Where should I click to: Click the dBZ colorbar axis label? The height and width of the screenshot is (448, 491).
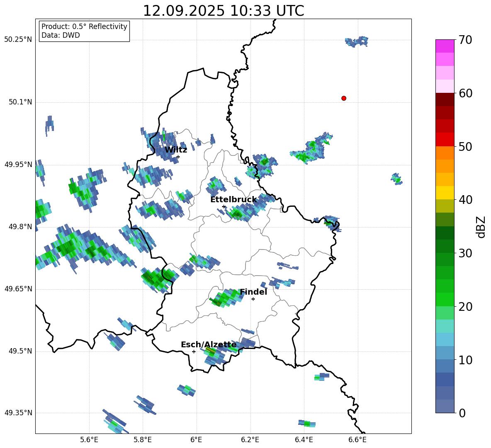[x=481, y=227]
